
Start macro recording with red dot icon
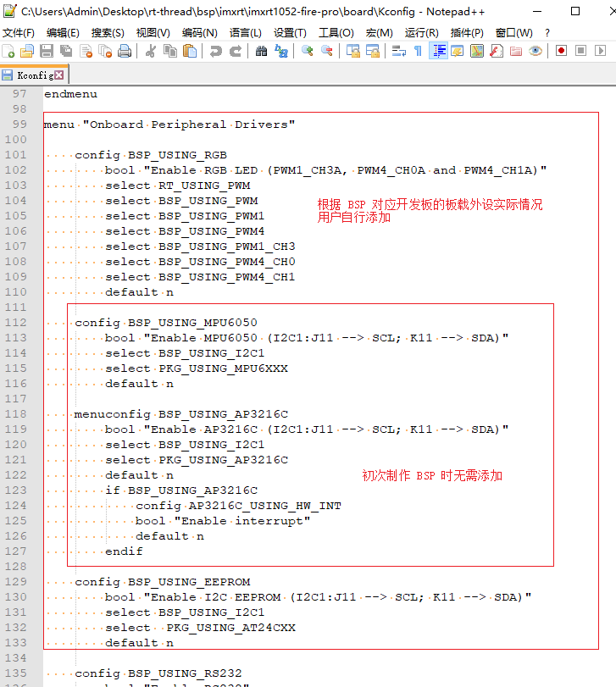[x=561, y=51]
